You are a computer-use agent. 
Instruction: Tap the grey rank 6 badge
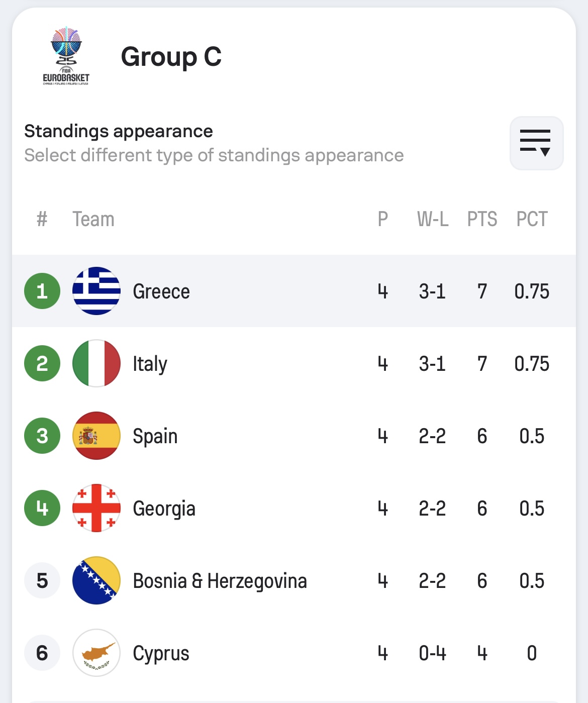tap(42, 653)
